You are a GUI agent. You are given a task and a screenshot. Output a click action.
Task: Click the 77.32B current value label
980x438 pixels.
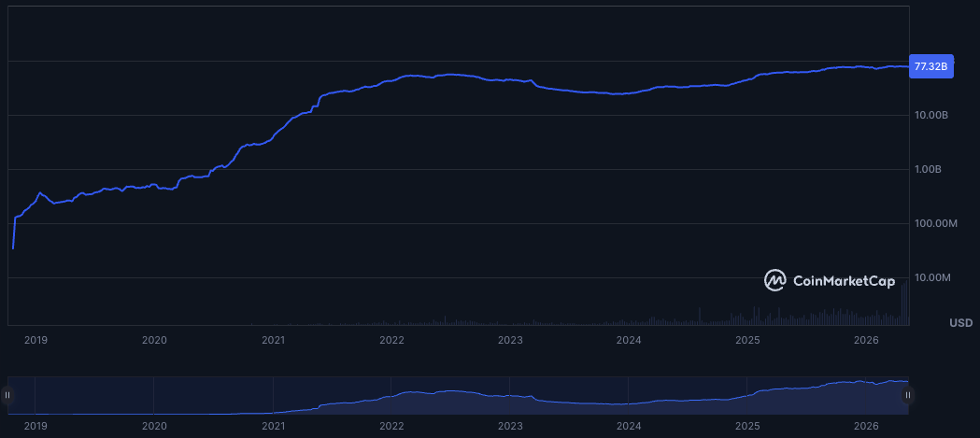pyautogui.click(x=931, y=65)
